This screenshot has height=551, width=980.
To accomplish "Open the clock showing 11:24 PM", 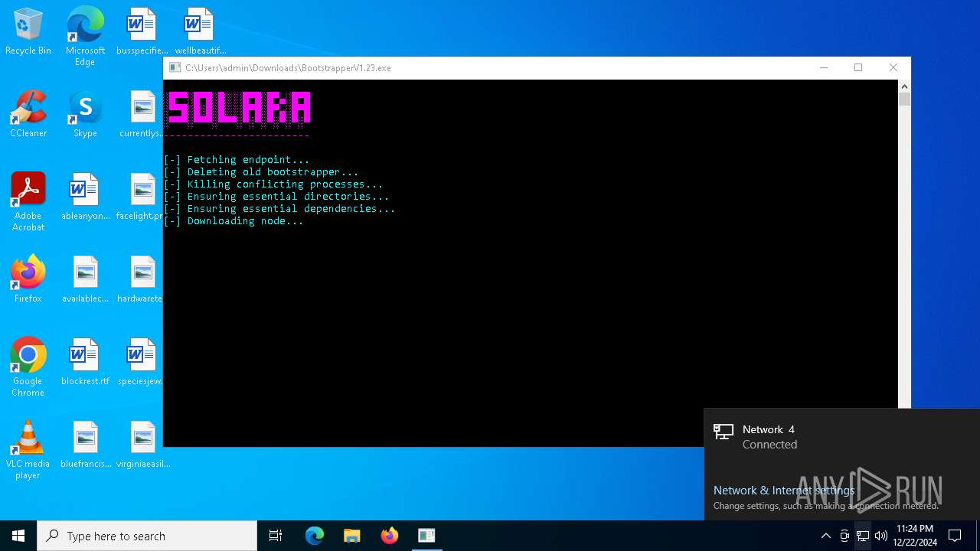I will [915, 536].
